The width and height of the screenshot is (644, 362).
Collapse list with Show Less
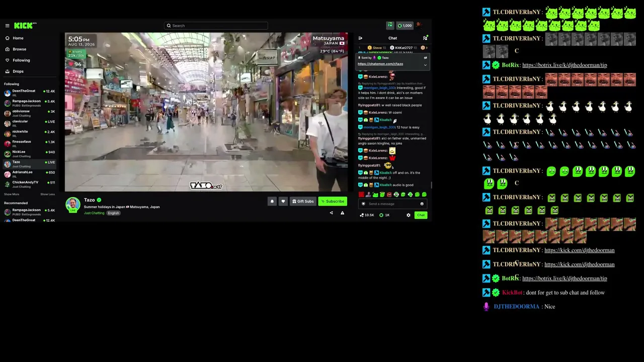click(48, 194)
